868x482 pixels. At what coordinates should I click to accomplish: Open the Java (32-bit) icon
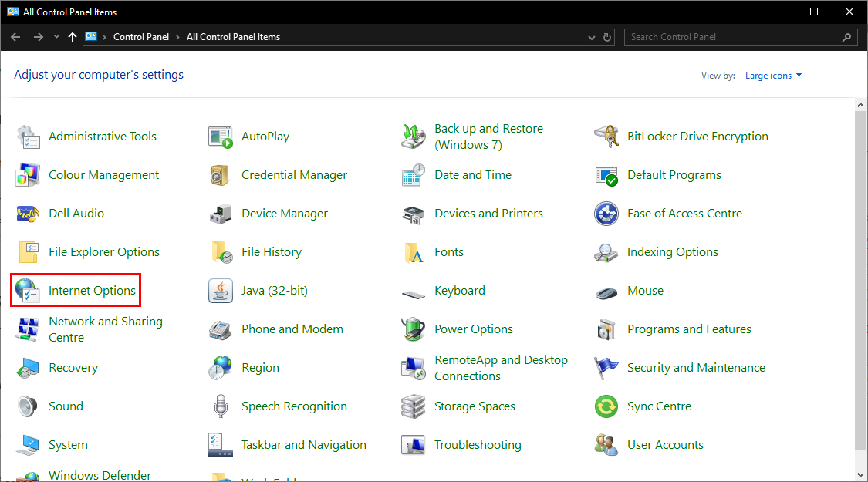coord(221,291)
